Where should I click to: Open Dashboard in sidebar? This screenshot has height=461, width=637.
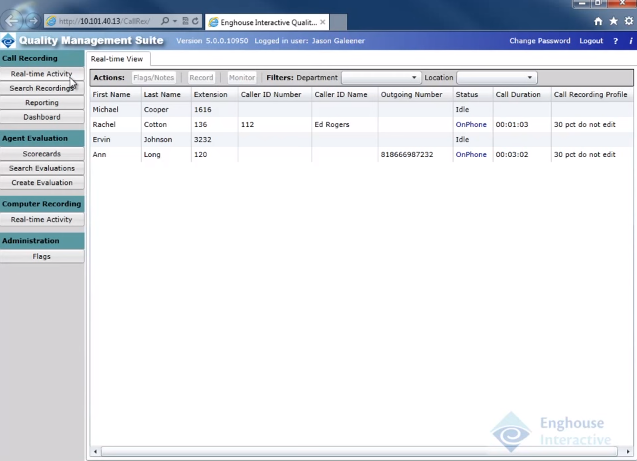click(x=42, y=117)
